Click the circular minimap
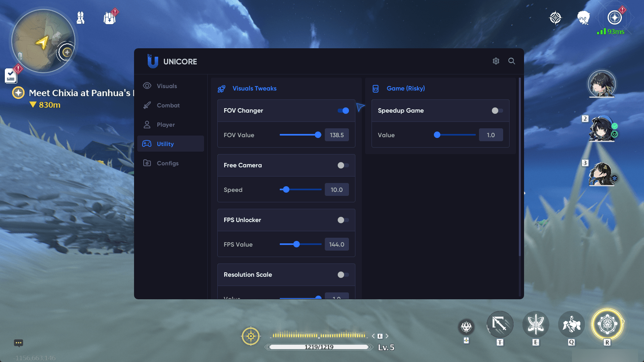 [x=43, y=41]
